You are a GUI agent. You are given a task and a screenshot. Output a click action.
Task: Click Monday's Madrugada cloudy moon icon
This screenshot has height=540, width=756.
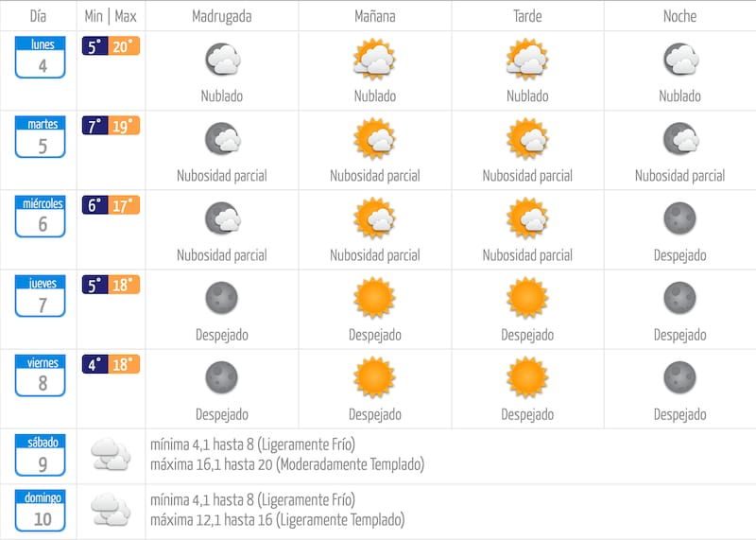click(x=222, y=60)
